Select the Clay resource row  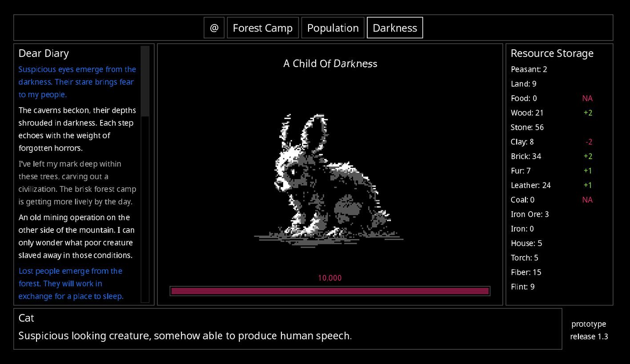point(522,142)
